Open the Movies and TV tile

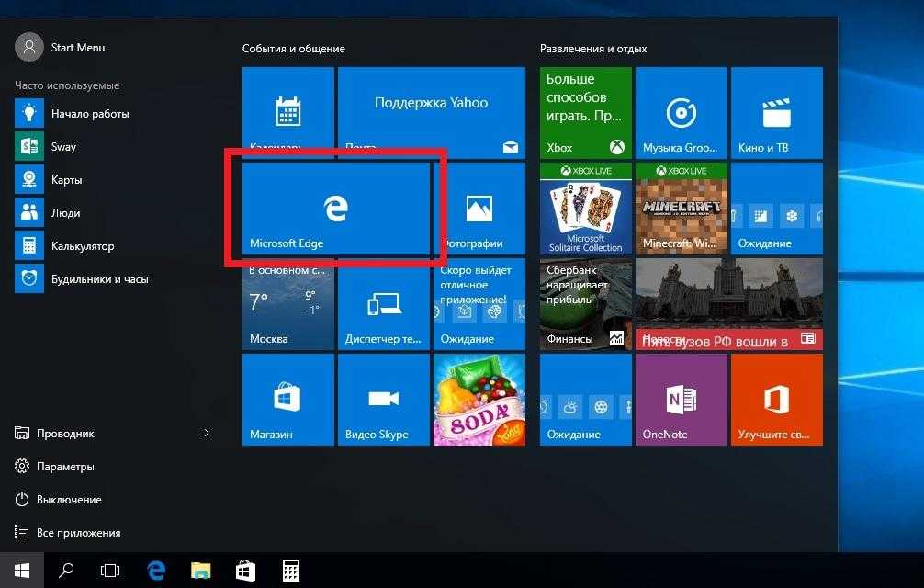(776, 112)
